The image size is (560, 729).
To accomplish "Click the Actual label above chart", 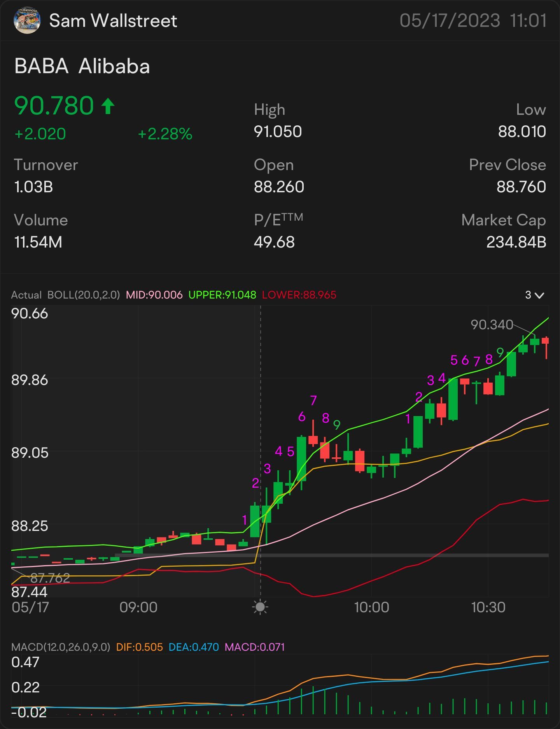I will pos(26,295).
